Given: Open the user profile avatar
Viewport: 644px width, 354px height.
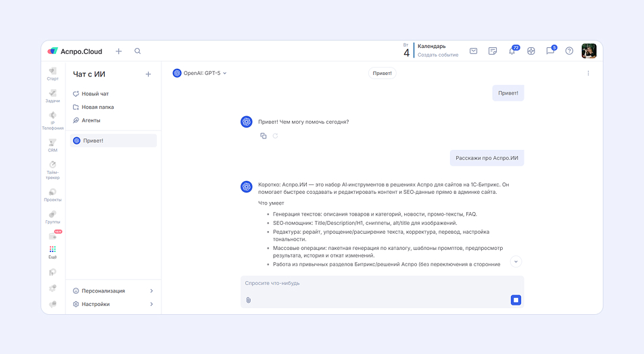Looking at the screenshot, I should tap(589, 51).
